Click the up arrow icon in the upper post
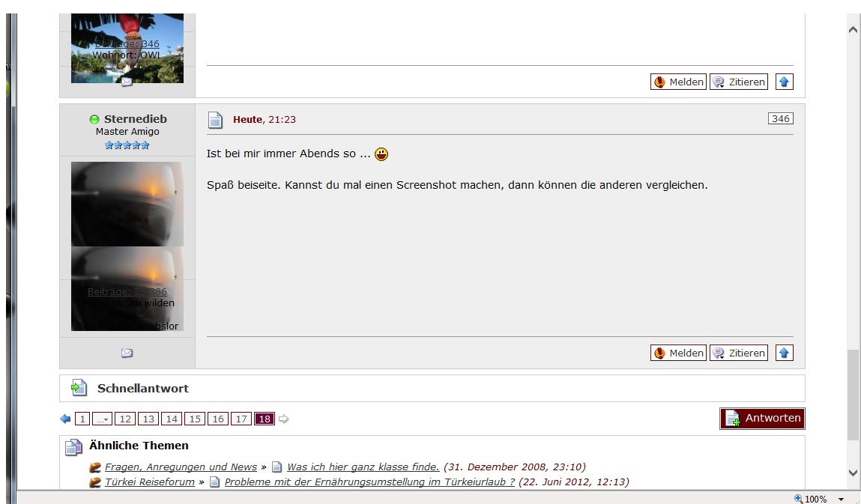The width and height of the screenshot is (861, 504). click(784, 82)
